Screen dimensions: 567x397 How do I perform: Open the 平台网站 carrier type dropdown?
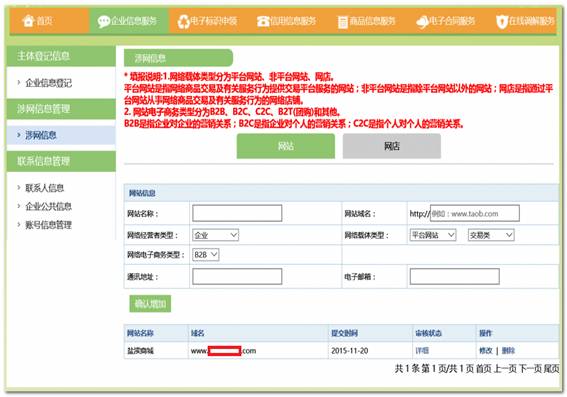click(432, 235)
